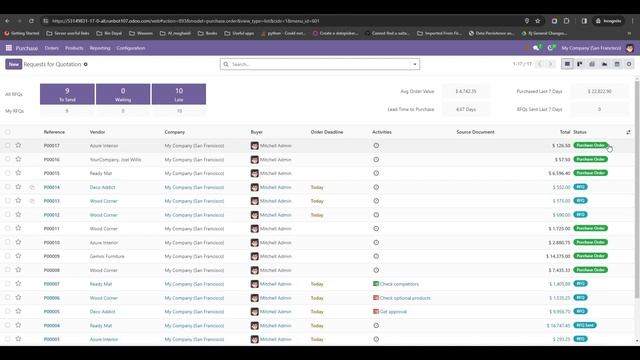Show hidden bookmarks overflow chevron
Viewport: 640px width, 360px height.
pyautogui.click(x=629, y=33)
